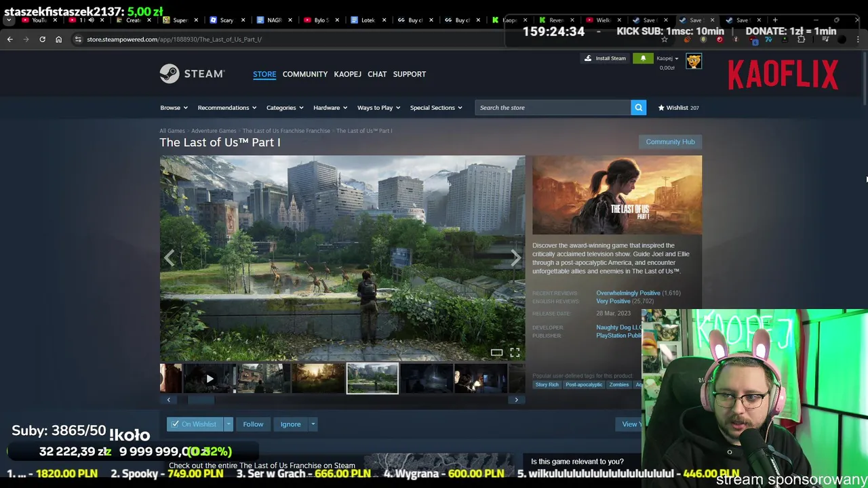868x488 pixels.
Task: Expand wishlist options arrow
Action: [229, 424]
